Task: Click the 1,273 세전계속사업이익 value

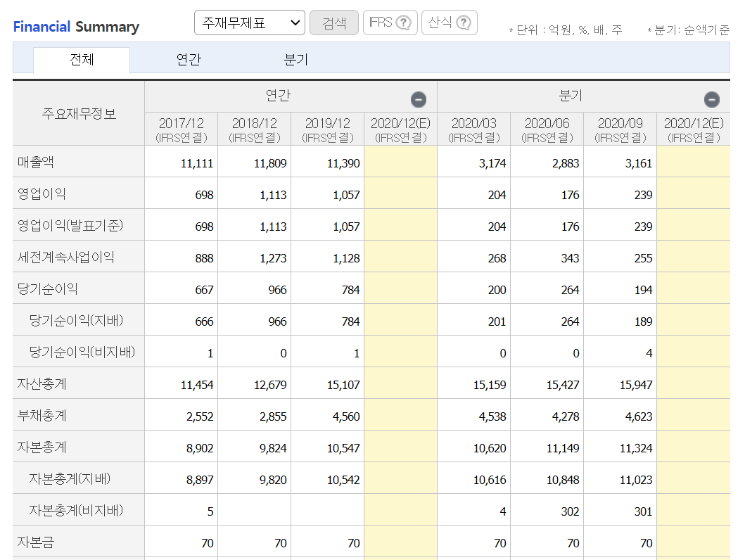Action: coord(273,258)
